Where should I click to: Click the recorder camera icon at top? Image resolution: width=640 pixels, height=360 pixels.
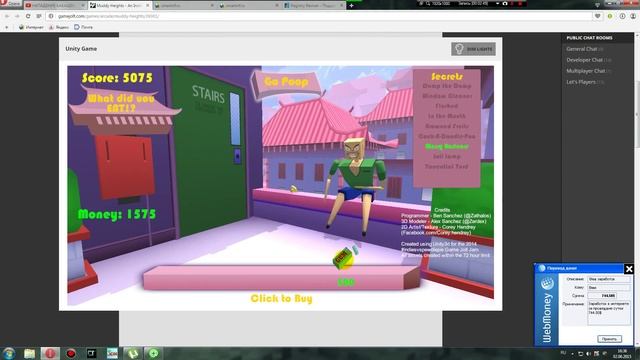[505, 3]
